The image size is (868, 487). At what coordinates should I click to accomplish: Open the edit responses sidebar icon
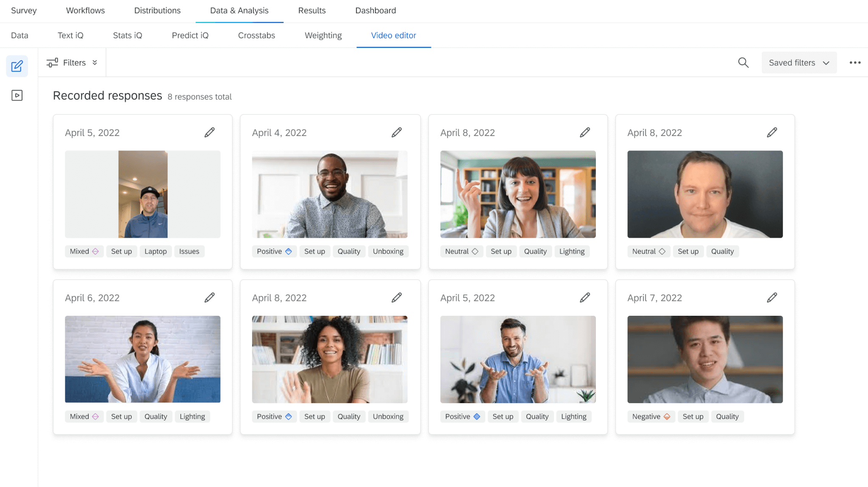[17, 66]
